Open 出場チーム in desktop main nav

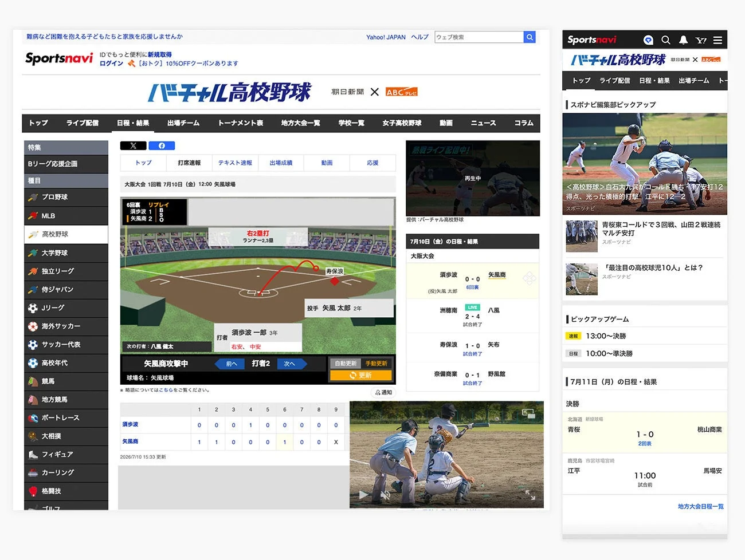tap(183, 123)
